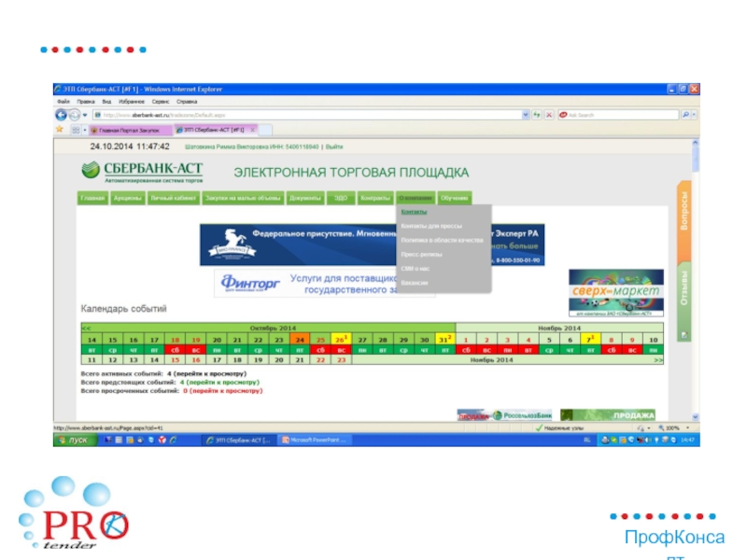
Task: Open the Обучение navigation item
Action: click(455, 198)
